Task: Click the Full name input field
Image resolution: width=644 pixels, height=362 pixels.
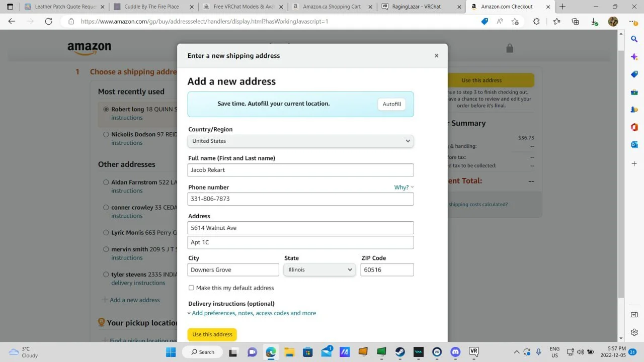Action: pyautogui.click(x=300, y=170)
